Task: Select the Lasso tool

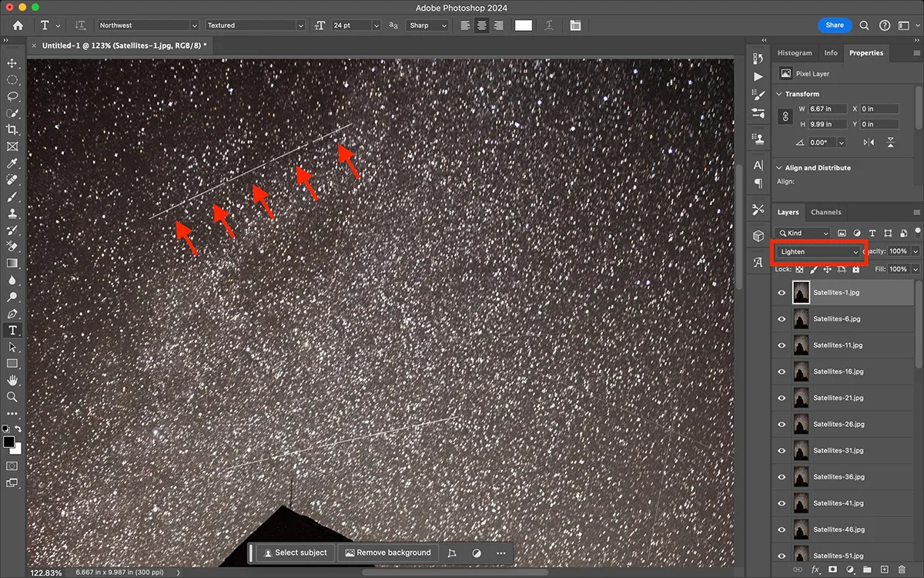Action: click(x=12, y=96)
